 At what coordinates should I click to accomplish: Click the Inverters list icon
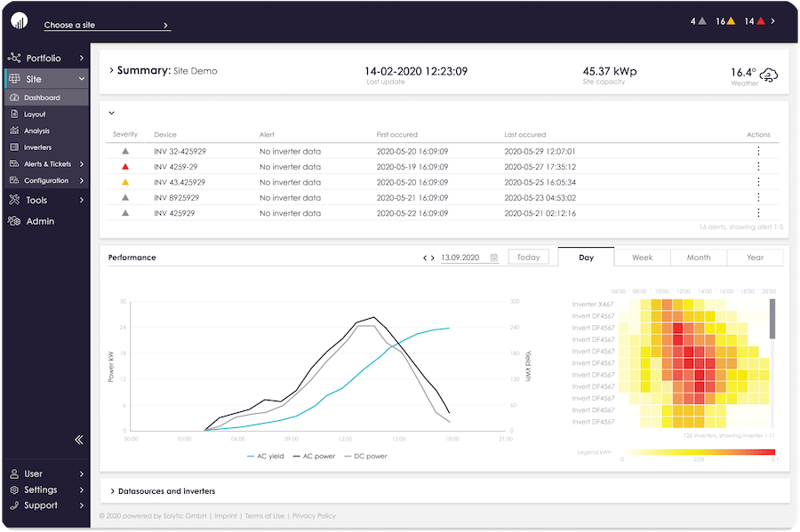pos(14,147)
